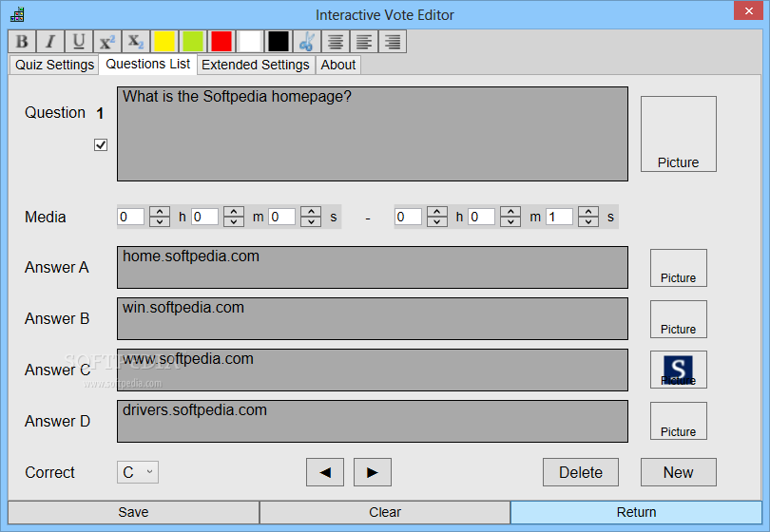Create a New question
The width and height of the screenshot is (770, 532).
(x=678, y=472)
